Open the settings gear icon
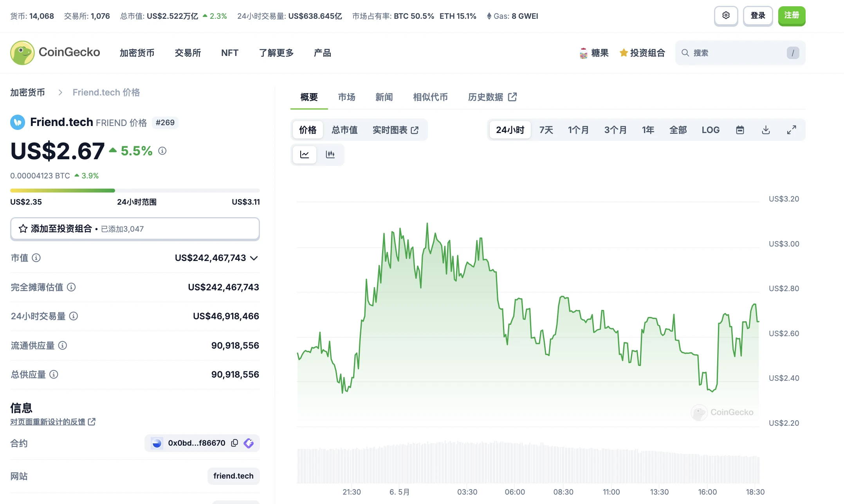Screen dimensions: 844x504 tap(726, 16)
